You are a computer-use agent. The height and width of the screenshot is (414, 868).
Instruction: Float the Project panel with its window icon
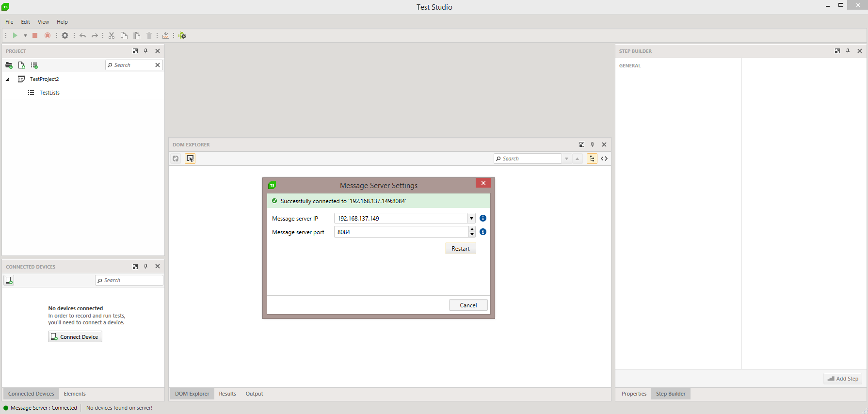pos(135,51)
